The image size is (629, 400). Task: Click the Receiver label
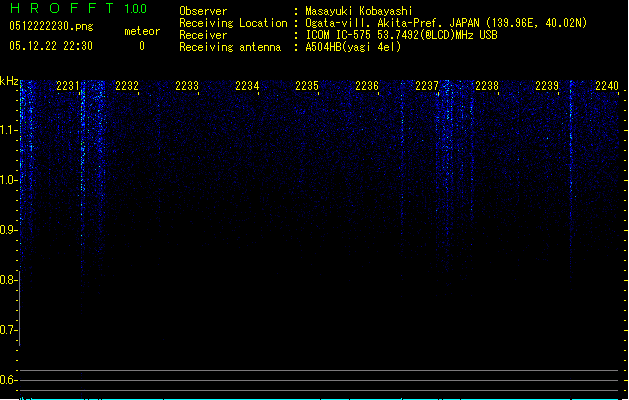tap(203, 35)
